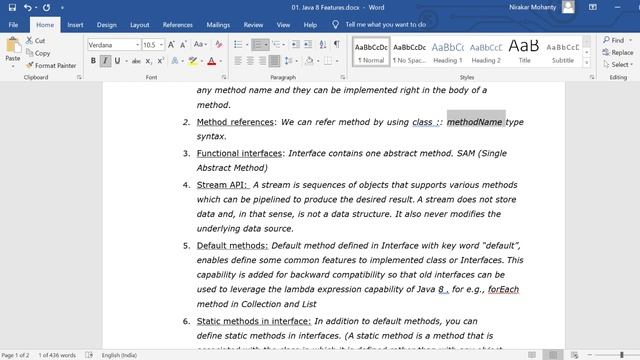
Task: Toggle Subscript formatting
Action: click(149, 61)
